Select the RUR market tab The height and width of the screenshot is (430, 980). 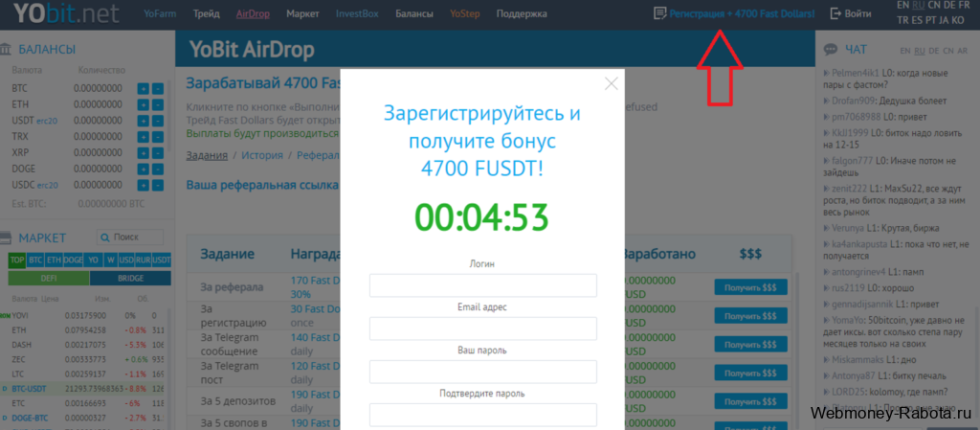145,260
